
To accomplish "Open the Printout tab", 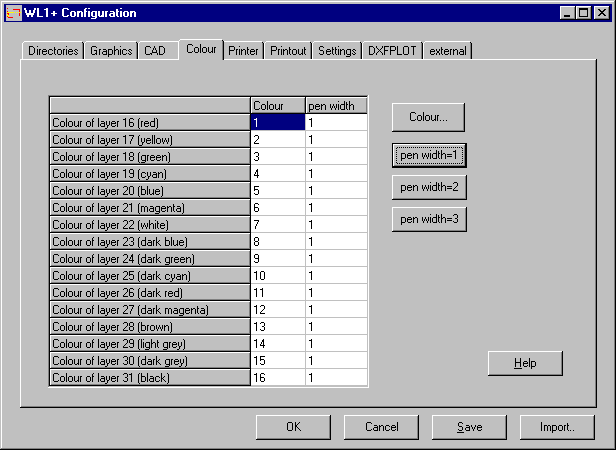I will [289, 51].
